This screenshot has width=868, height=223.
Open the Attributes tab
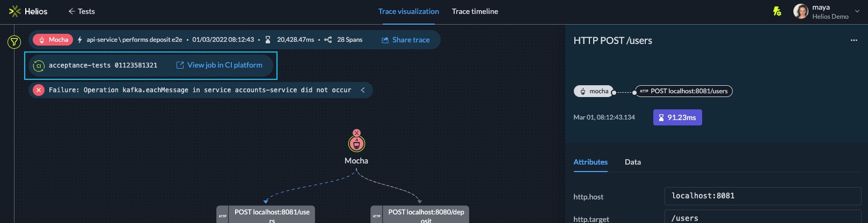click(590, 162)
